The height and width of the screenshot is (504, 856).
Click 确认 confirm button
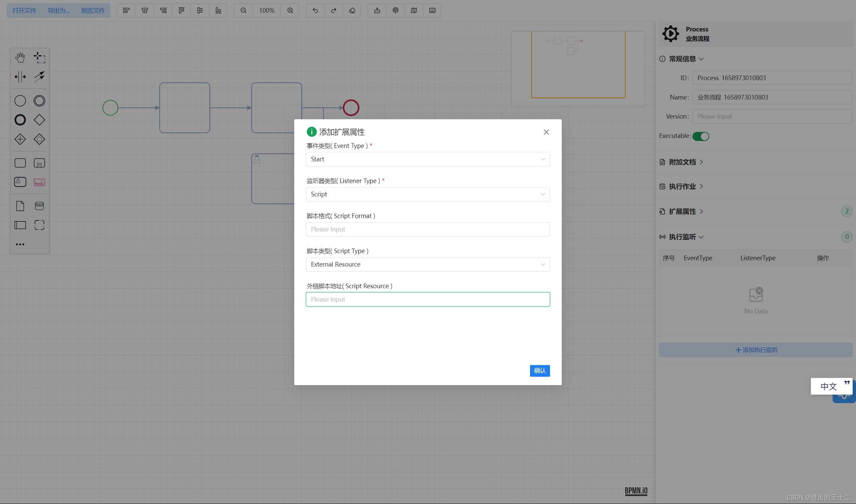(x=539, y=370)
